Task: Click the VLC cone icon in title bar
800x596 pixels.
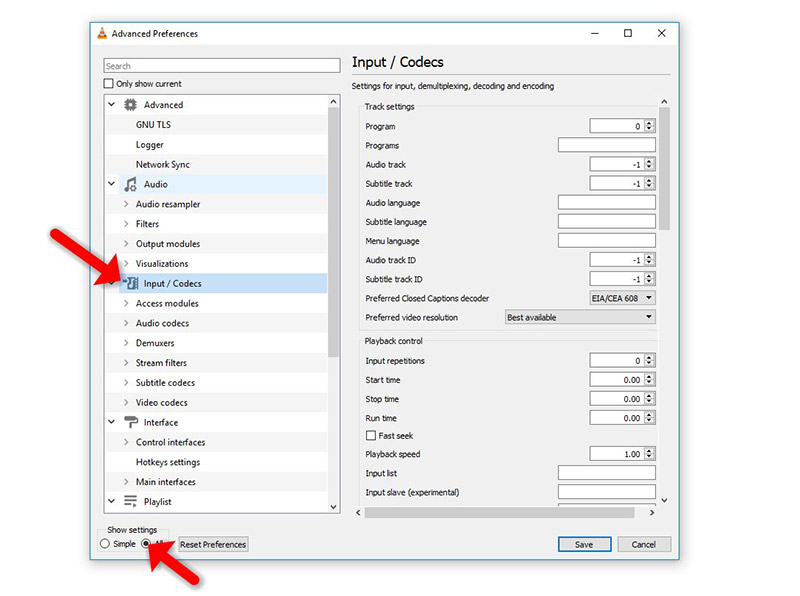Action: click(101, 33)
